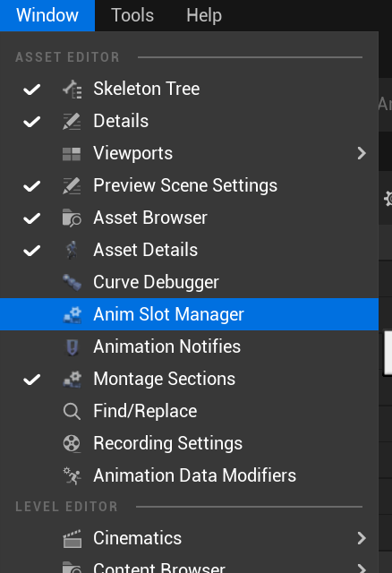Screen dimensions: 392x573
Task: Click the Montage Sections icon
Action: pos(72,379)
